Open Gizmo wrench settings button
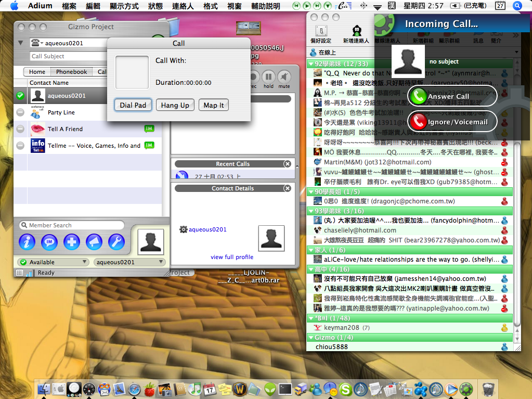 click(x=116, y=242)
